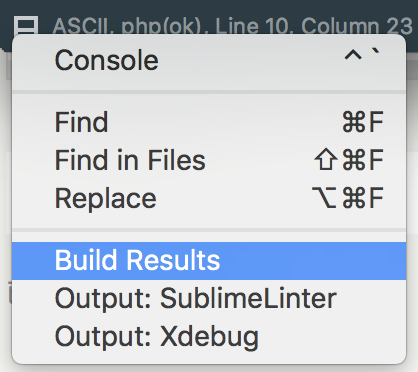Click the control caret glyph beside Console
This screenshot has height=372, width=418.
(353, 55)
